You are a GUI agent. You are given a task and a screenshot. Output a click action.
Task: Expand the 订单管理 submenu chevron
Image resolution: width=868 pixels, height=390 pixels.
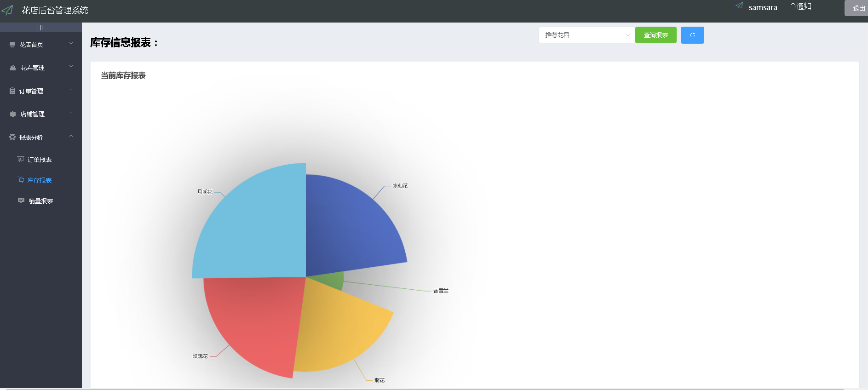click(71, 90)
